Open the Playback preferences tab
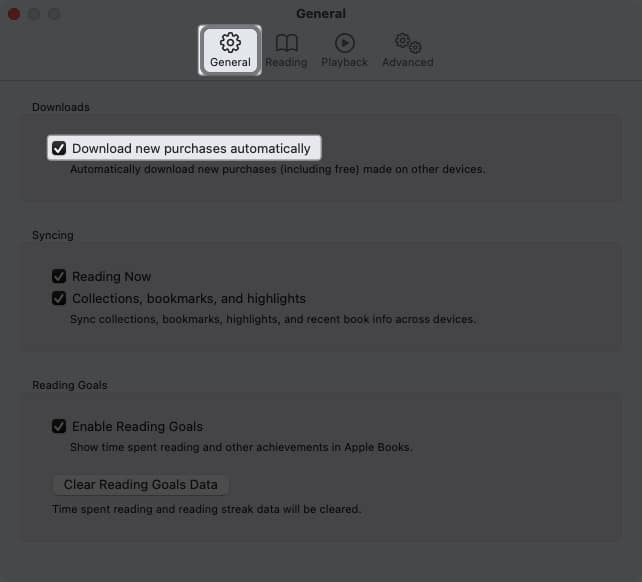 tap(344, 50)
